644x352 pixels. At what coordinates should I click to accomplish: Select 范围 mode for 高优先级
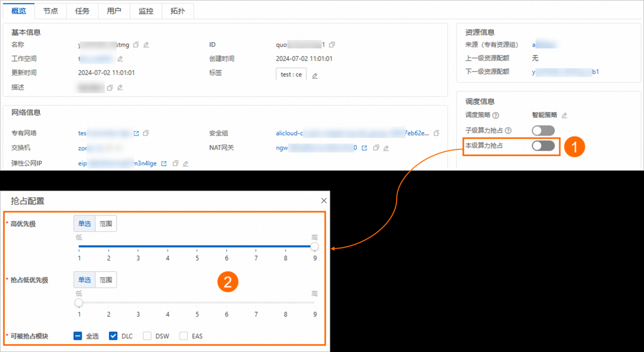click(x=106, y=224)
